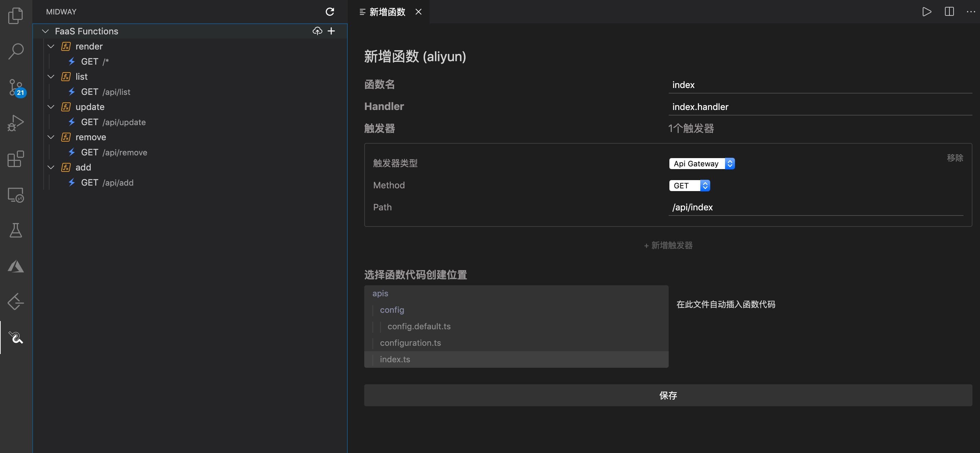Open the Search view in activity bar
Viewport: 980px width, 453px height.
click(x=15, y=51)
